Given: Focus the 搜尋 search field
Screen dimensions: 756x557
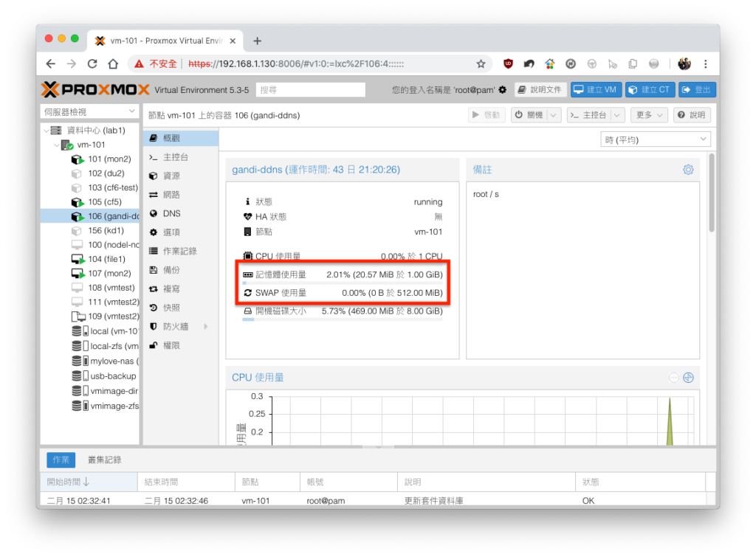Looking at the screenshot, I should [x=311, y=90].
